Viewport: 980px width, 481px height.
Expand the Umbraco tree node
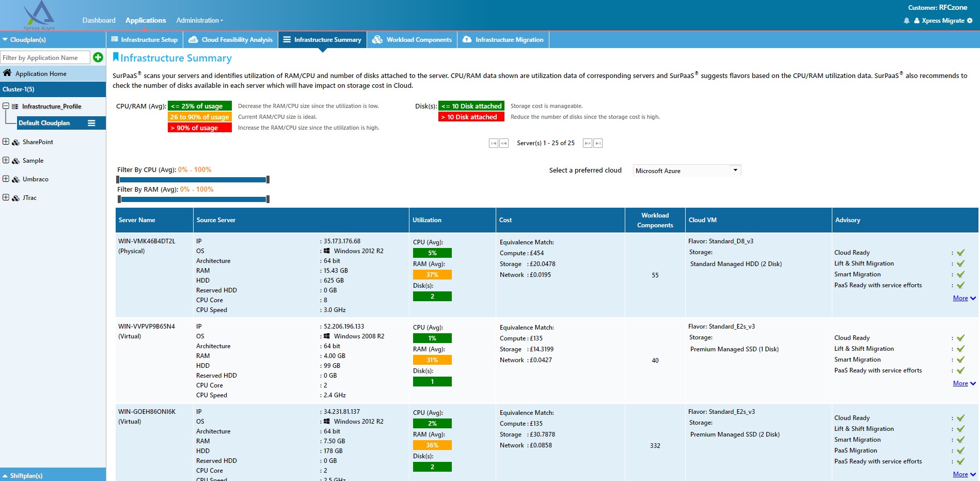tap(6, 179)
